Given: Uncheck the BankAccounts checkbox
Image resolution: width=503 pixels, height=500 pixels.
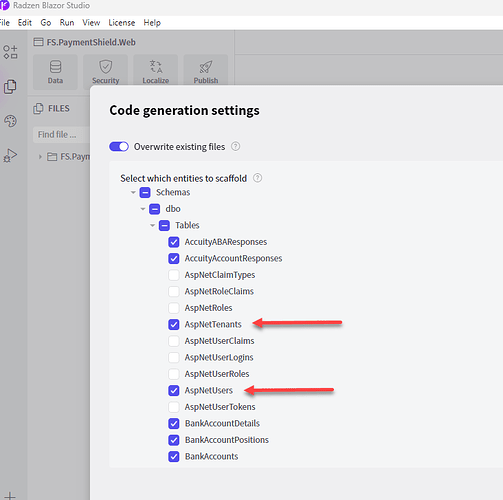Looking at the screenshot, I should pyautogui.click(x=174, y=456).
